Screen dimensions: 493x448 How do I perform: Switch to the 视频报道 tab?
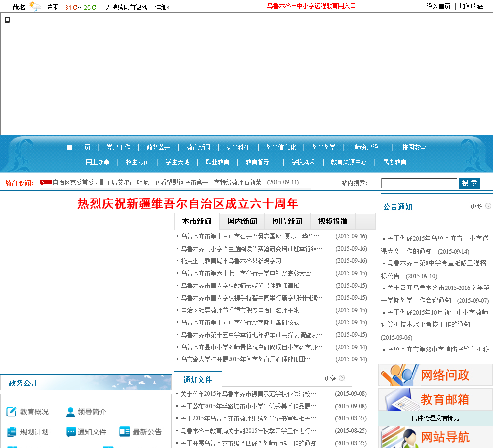click(332, 222)
